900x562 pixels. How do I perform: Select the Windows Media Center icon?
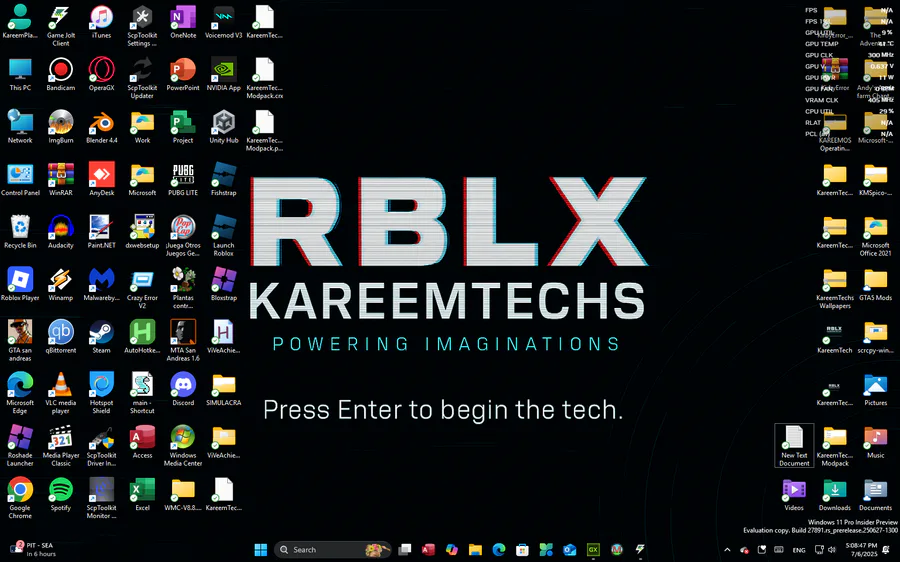point(183,446)
